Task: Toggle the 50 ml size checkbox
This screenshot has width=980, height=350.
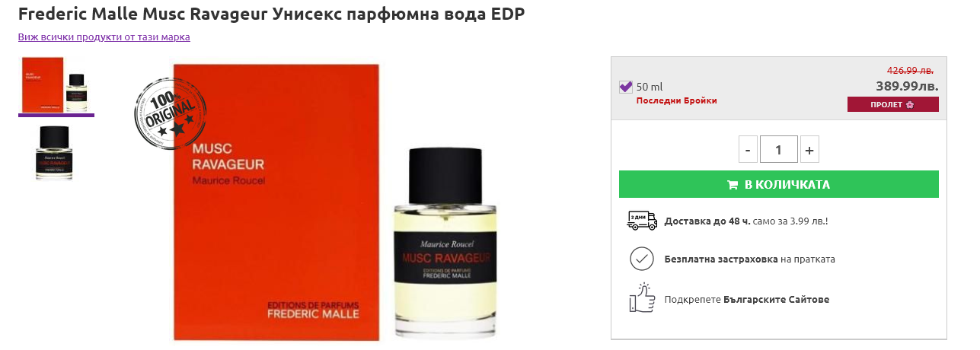Action: (x=626, y=87)
